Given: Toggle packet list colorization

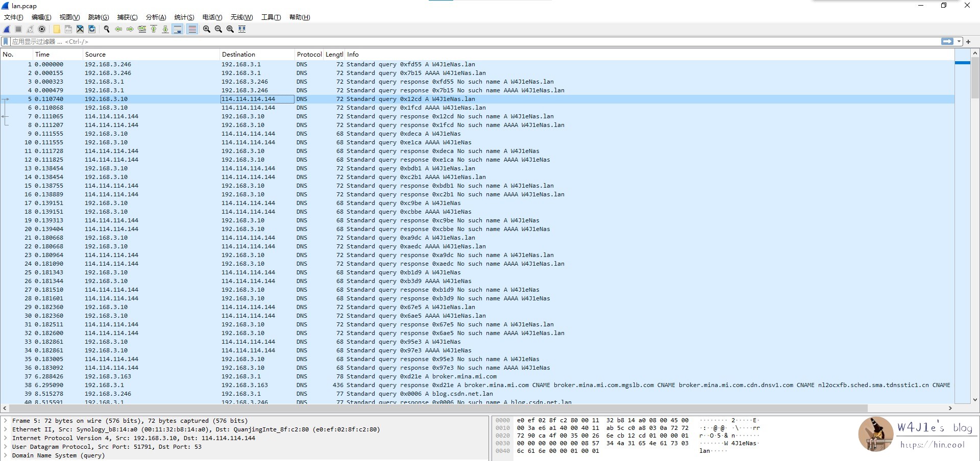Looking at the screenshot, I should point(192,29).
